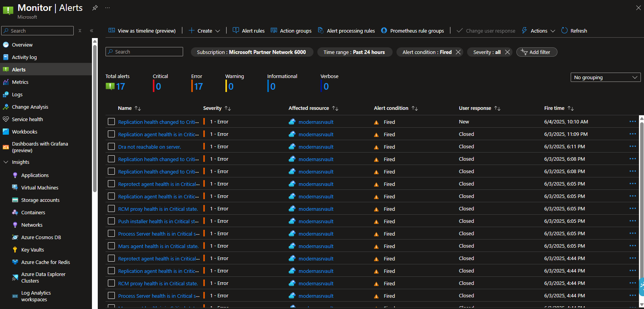Screen dimensions: 644x309
Task: Sort alerts by User response
Action: coord(480,108)
